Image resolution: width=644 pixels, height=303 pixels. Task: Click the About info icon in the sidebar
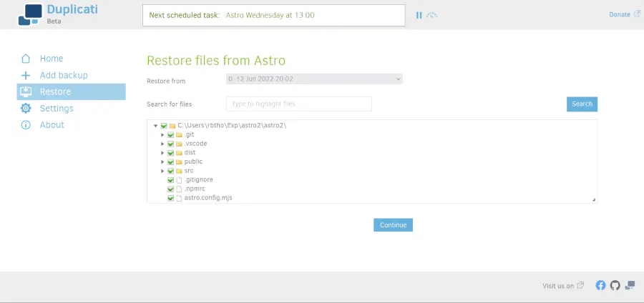coord(26,124)
